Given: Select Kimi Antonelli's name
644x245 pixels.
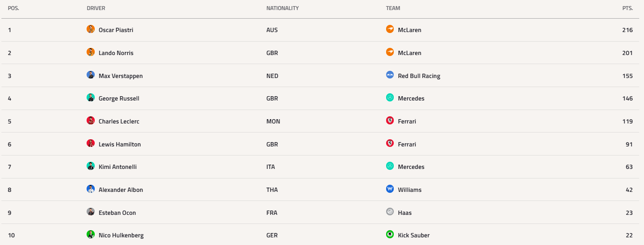Looking at the screenshot, I should [118, 167].
